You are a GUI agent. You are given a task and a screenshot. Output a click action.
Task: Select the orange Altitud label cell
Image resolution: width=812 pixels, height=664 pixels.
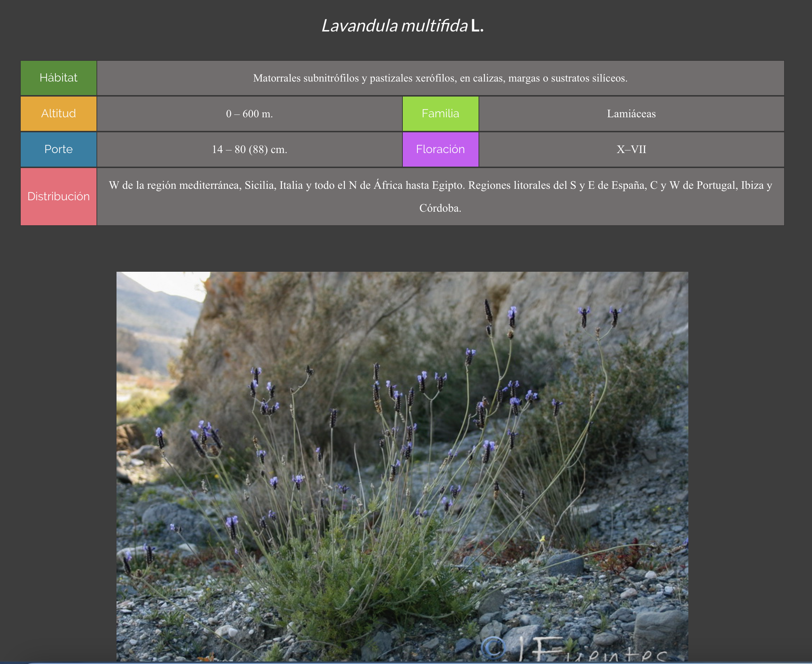[x=59, y=114]
